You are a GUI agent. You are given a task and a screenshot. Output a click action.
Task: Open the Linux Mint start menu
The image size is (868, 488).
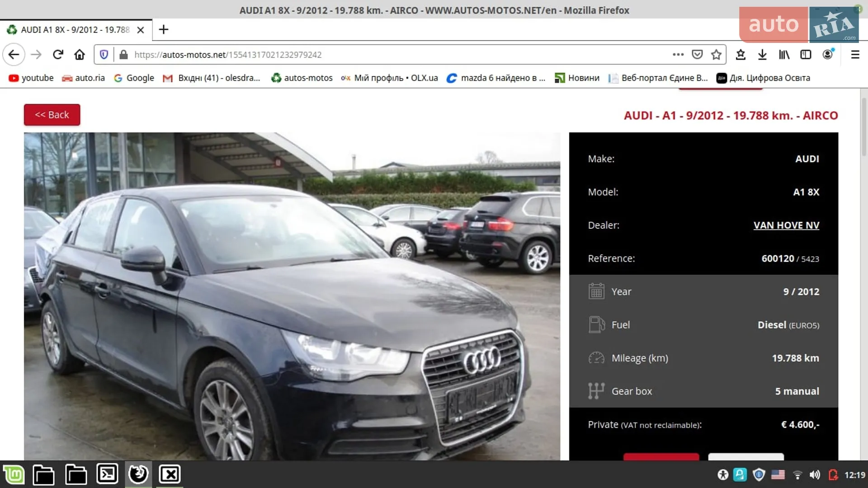tap(14, 474)
